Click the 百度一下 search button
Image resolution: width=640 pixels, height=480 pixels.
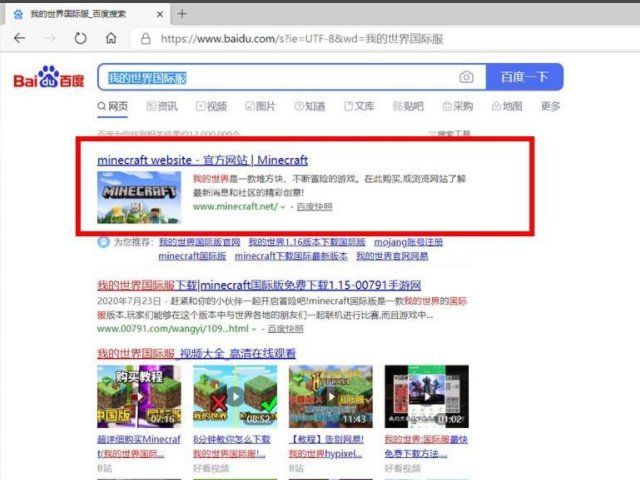[524, 77]
